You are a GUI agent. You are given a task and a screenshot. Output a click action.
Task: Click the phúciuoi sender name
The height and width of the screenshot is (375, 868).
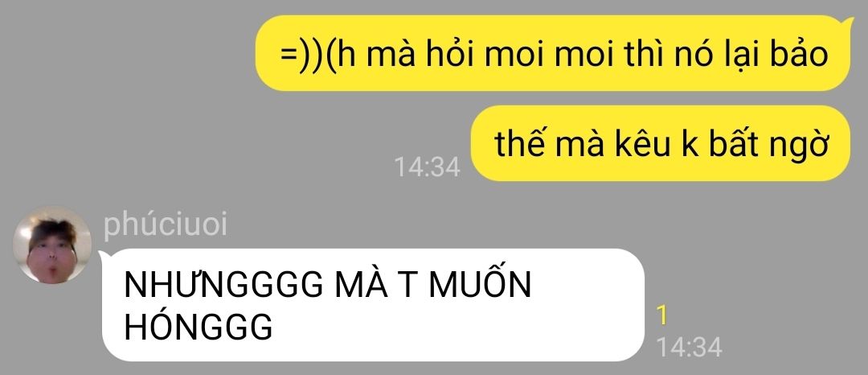click(x=165, y=225)
